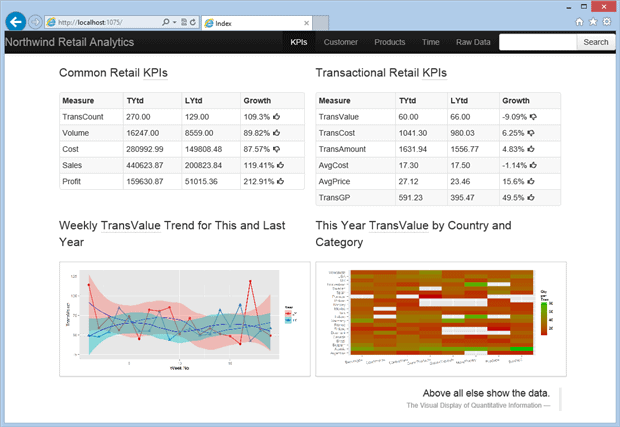Click TransAmount LYtd value 1556.77
Viewport: 620px width, 427px height.
pyautogui.click(x=465, y=149)
